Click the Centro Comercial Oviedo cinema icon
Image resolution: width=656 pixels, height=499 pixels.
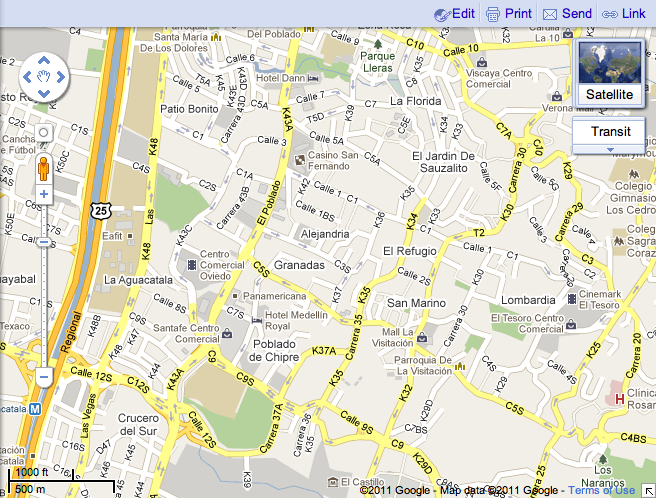click(192, 265)
